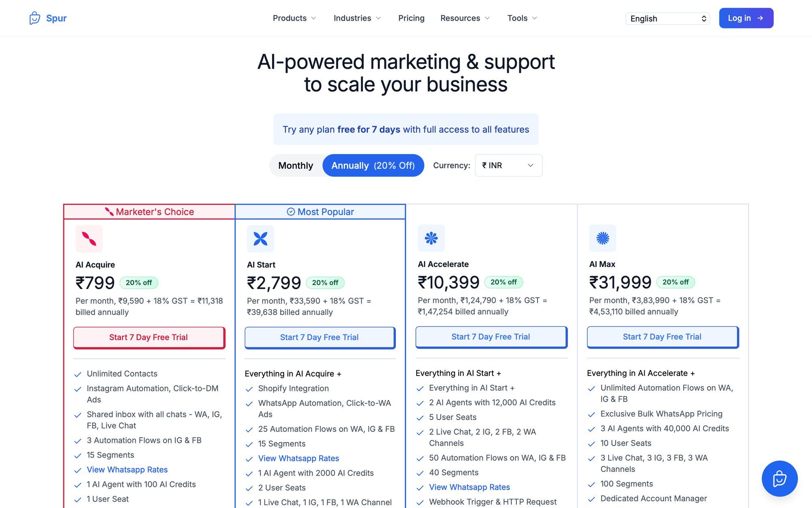Screen dimensions: 812x508
Task: Open the floating Spur chat widget
Action: click(x=780, y=478)
